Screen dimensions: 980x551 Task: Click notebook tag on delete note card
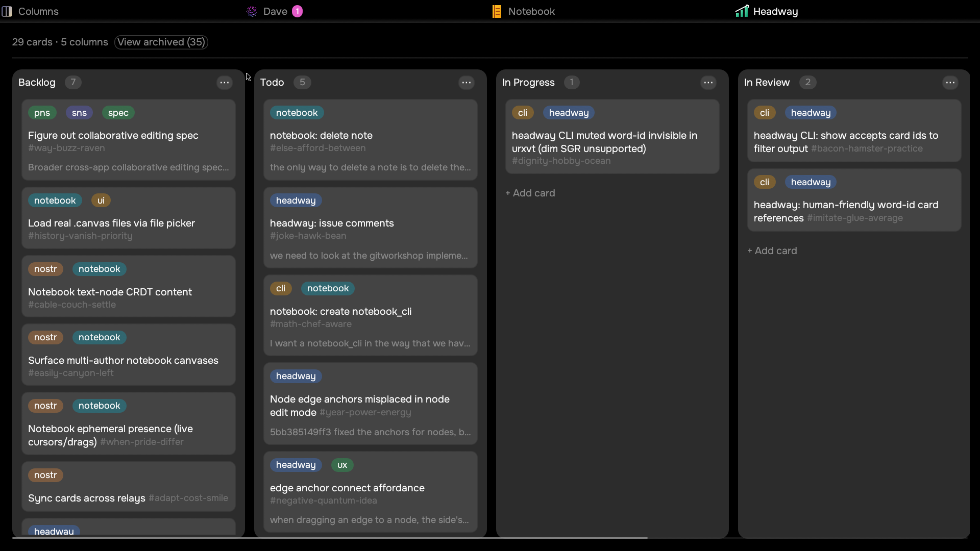pos(297,113)
